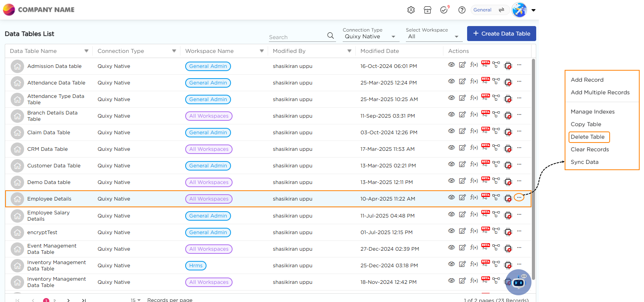
Task: Open f(x) functions for Claim Data Table
Action: 474,131
